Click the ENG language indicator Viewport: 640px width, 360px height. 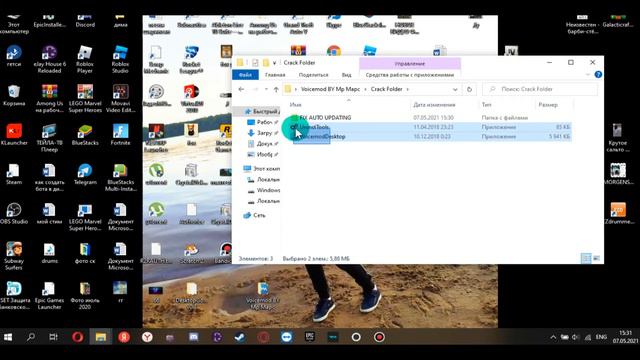coord(601,337)
